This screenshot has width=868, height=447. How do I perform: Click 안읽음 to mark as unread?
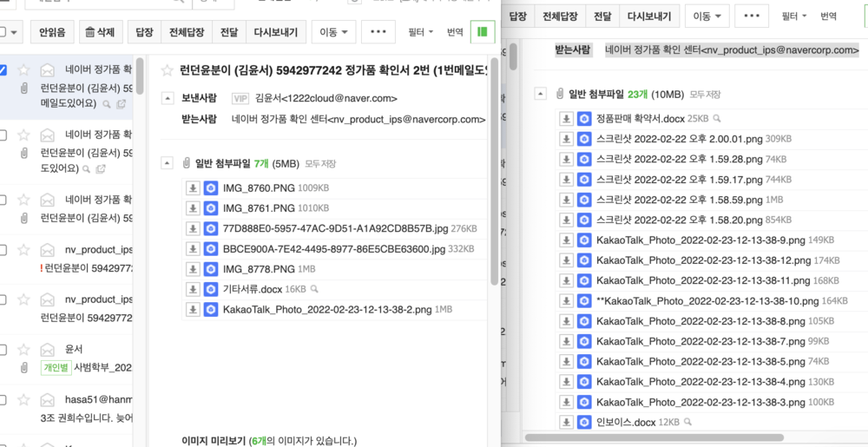tap(52, 32)
